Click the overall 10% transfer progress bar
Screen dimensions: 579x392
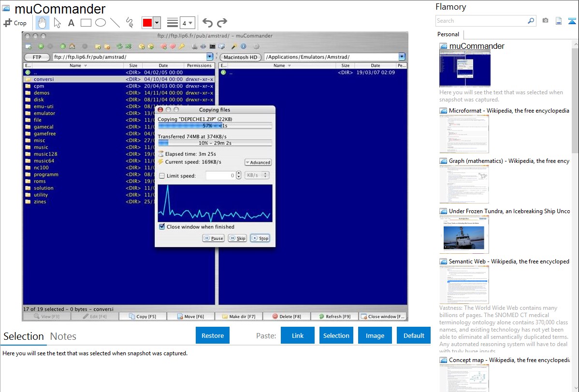click(x=215, y=143)
